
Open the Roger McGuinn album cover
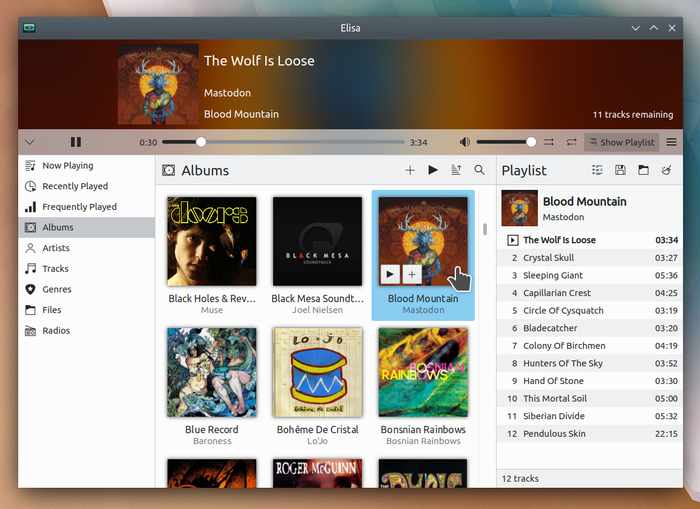point(317,473)
